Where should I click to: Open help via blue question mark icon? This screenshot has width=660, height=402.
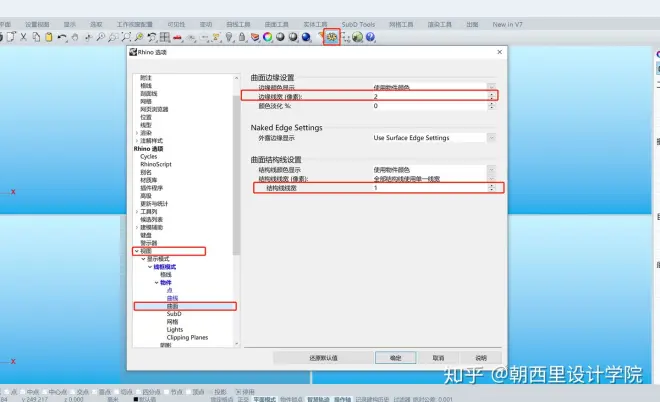click(370, 37)
